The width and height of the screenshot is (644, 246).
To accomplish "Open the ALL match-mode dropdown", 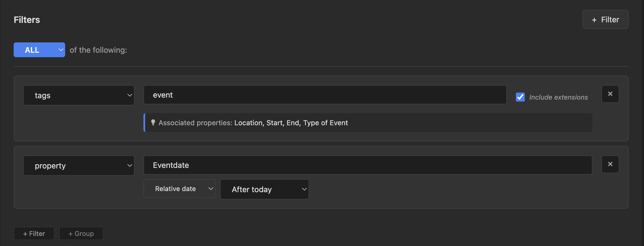I will tap(39, 50).
